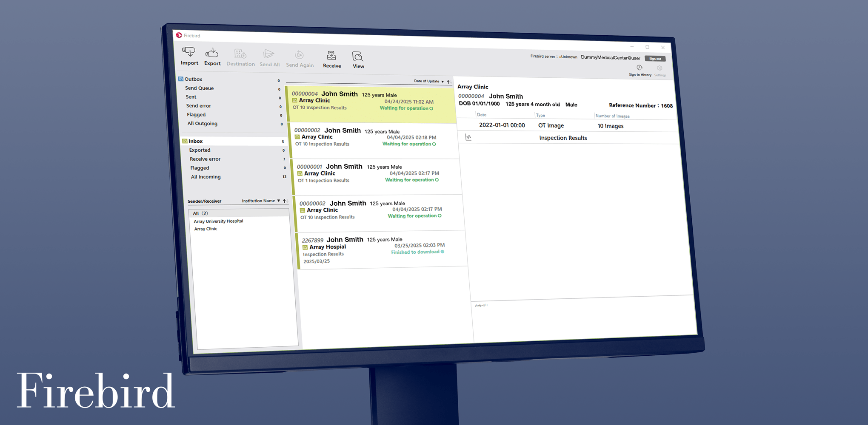This screenshot has width=868, height=425.
Task: Select the Outbox folder
Action: [193, 79]
